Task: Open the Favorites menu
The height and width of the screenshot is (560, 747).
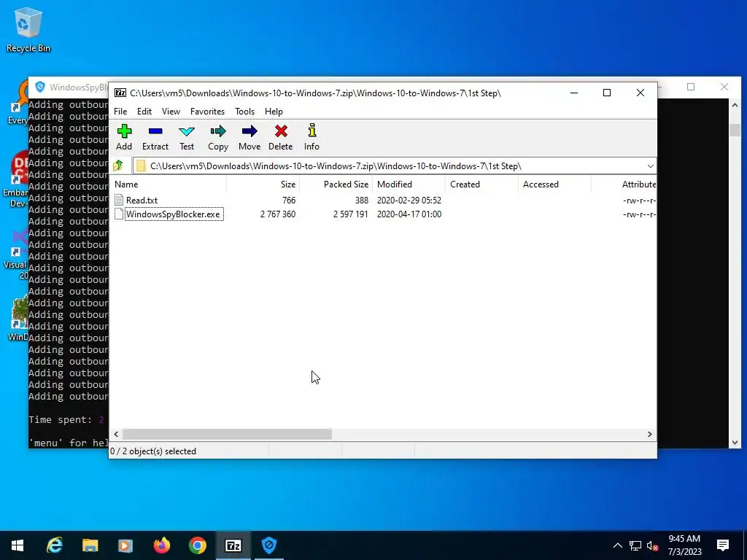Action: point(207,112)
